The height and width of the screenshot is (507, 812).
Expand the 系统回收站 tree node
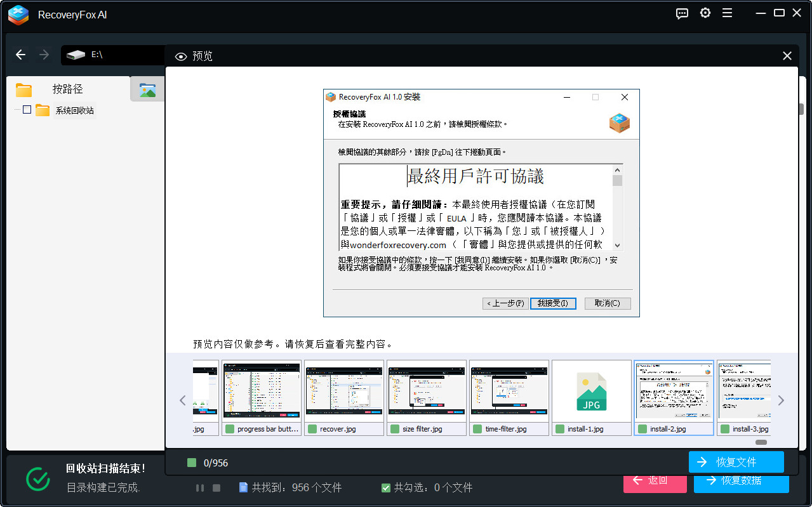pyautogui.click(x=17, y=110)
